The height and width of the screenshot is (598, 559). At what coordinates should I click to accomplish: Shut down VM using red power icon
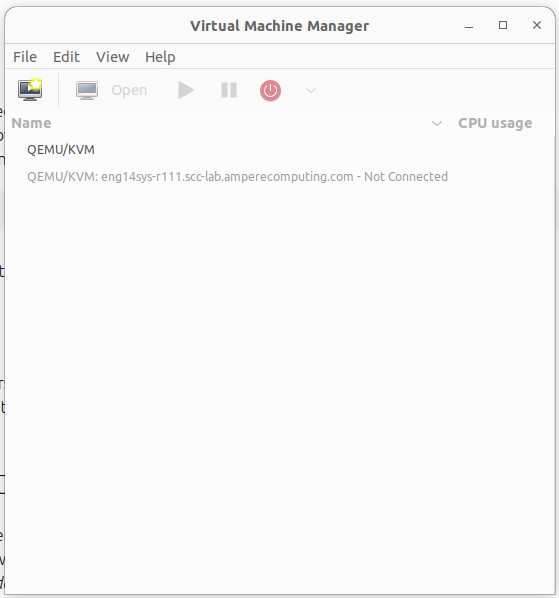[x=270, y=90]
